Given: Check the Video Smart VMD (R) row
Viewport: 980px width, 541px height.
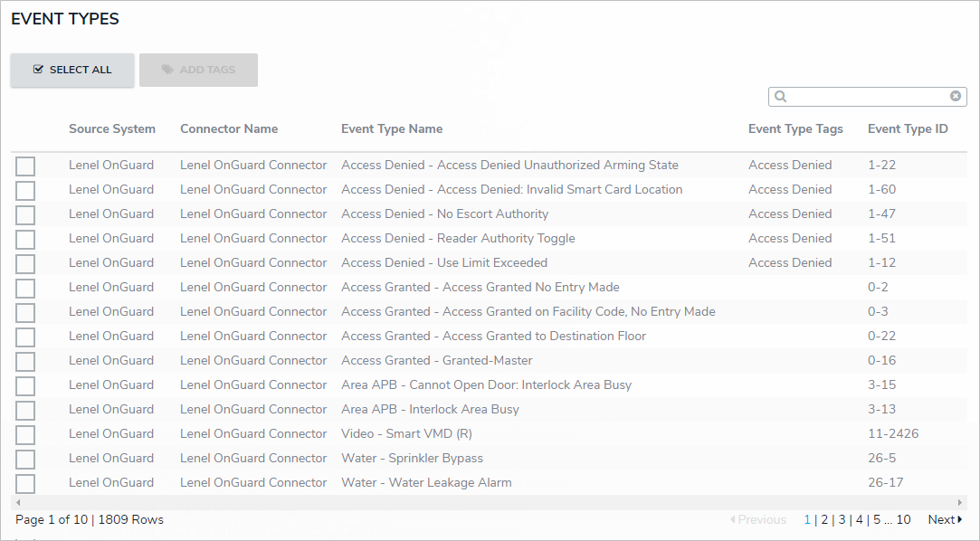Looking at the screenshot, I should (x=25, y=435).
